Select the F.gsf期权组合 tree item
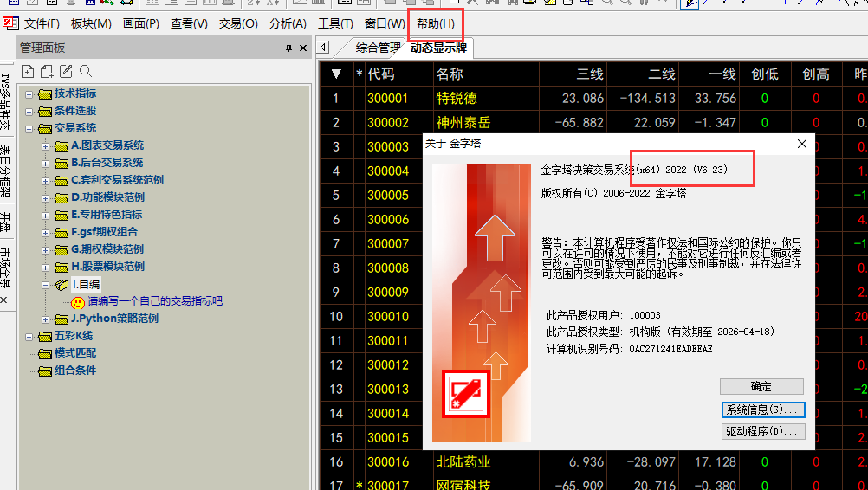The height and width of the screenshot is (490, 868). point(104,232)
